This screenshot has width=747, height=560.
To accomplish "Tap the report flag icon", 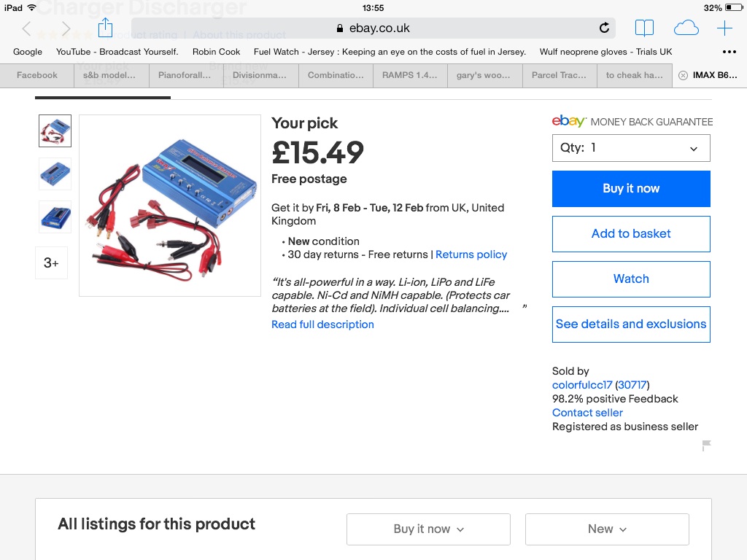I will pyautogui.click(x=706, y=445).
